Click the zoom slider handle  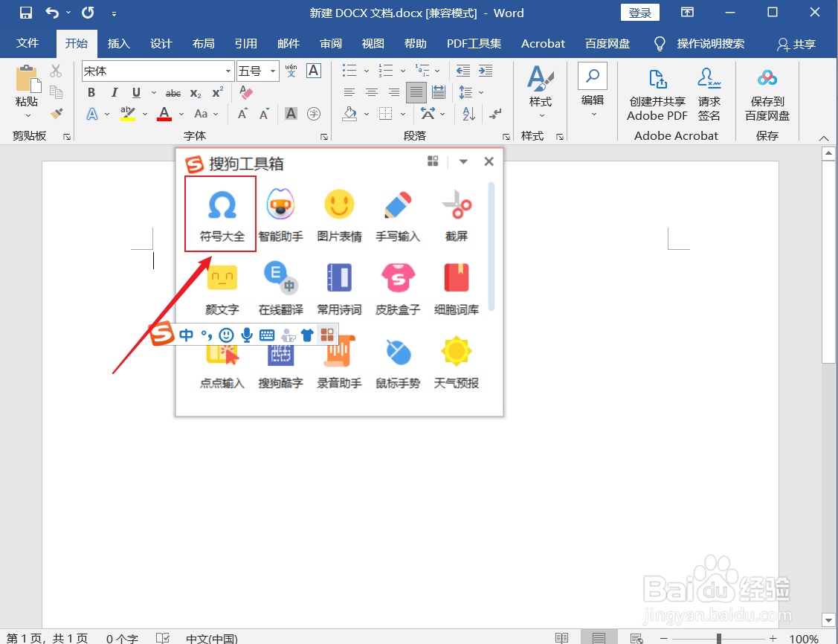point(719,638)
